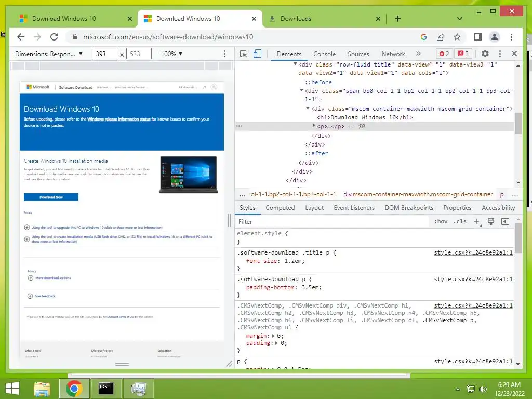Click the viewport width field 393
This screenshot has height=399, width=532.
[x=104, y=54]
